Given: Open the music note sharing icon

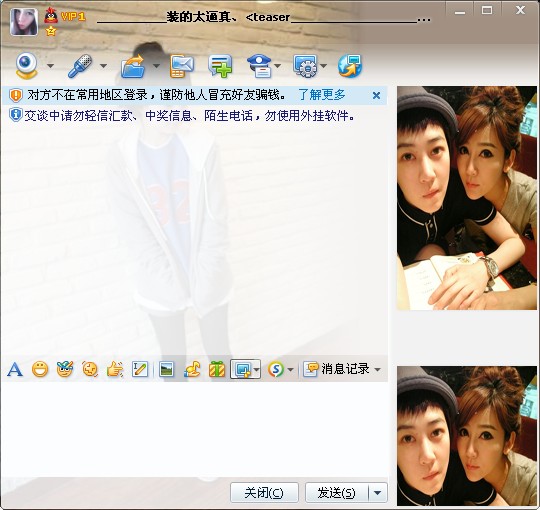Looking at the screenshot, I should click(x=192, y=370).
